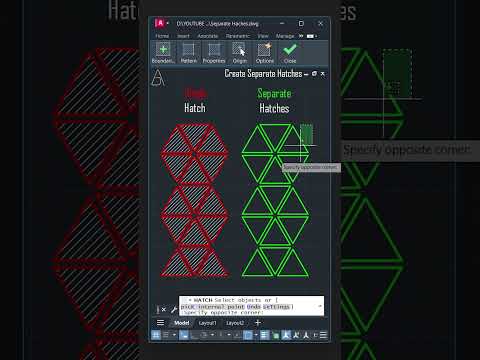Click the green checkmark Close hatch creation
The width and height of the screenshot is (480, 360).
290,53
